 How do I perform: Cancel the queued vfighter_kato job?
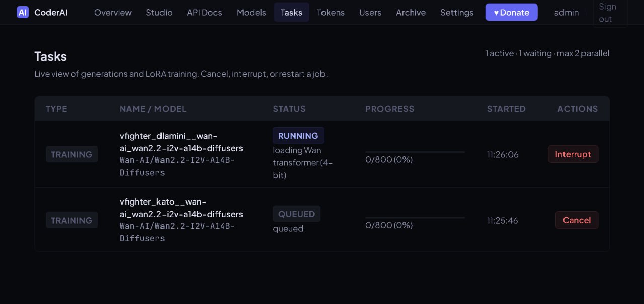pyautogui.click(x=577, y=220)
